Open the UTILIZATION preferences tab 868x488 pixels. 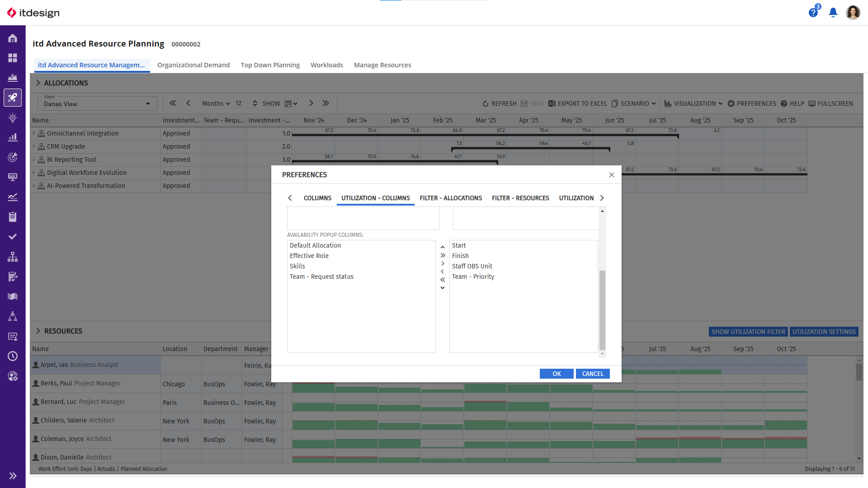point(576,198)
